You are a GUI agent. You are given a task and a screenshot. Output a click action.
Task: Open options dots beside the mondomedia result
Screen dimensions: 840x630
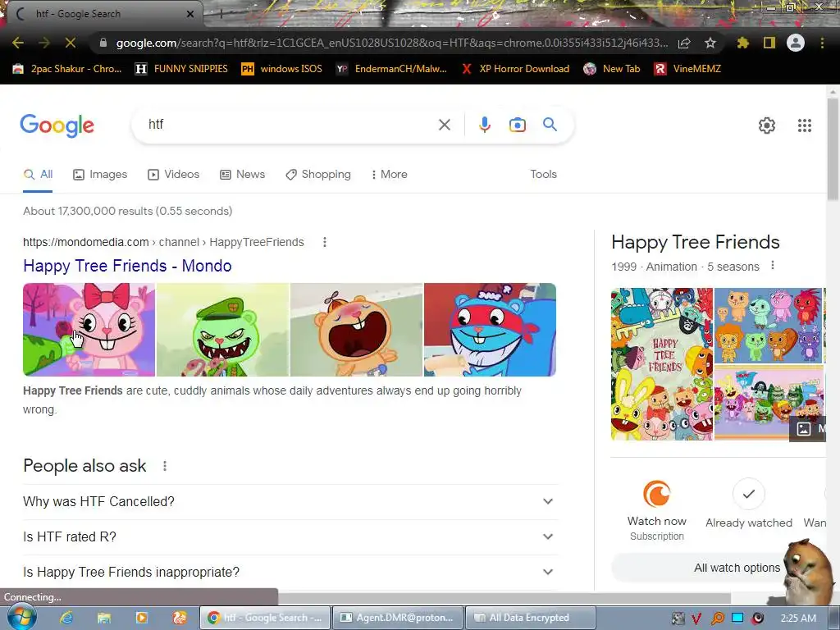click(325, 242)
